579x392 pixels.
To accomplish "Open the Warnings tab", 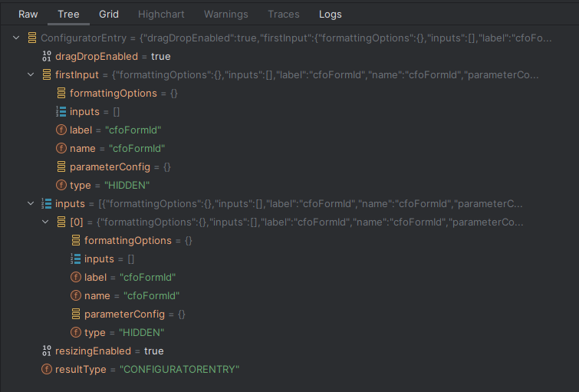I will coord(226,14).
